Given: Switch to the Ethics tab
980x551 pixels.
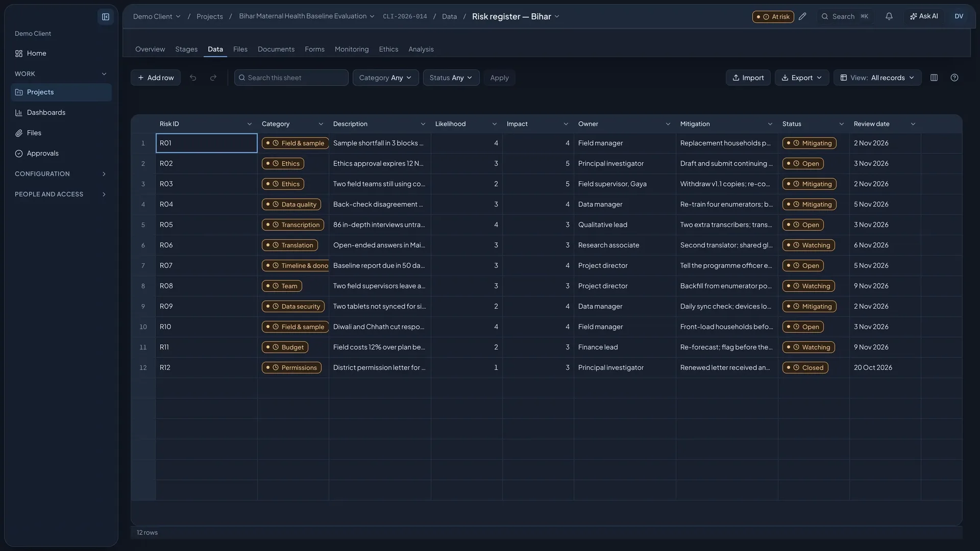Looking at the screenshot, I should click(x=388, y=49).
